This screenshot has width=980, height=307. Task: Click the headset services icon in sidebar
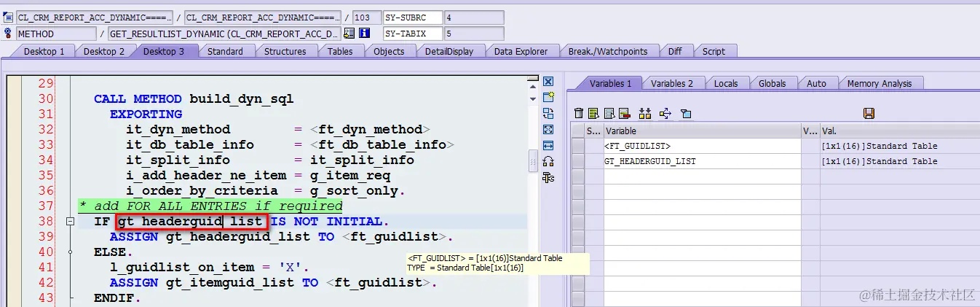click(x=548, y=161)
